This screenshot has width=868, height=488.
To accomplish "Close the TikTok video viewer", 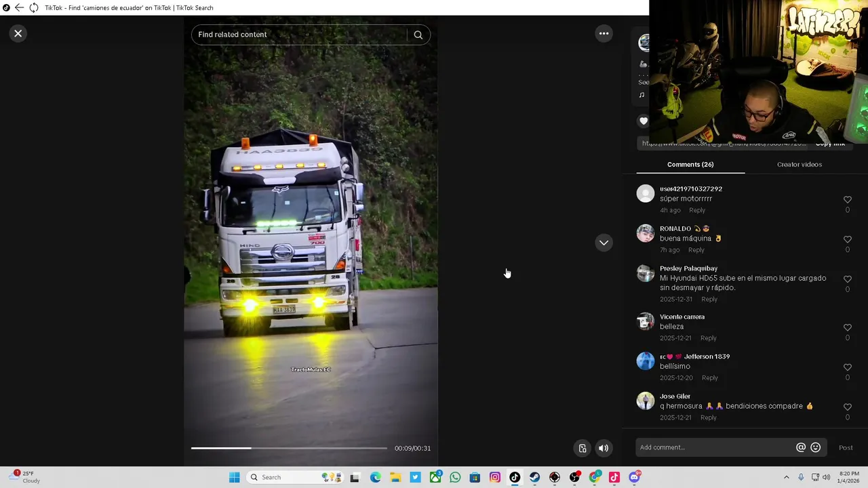I will [18, 33].
